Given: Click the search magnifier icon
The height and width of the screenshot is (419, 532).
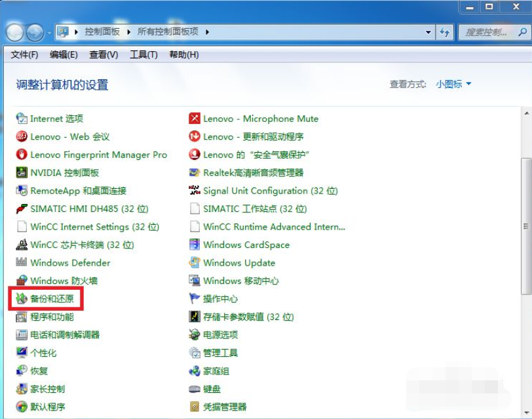Looking at the screenshot, I should 523,32.
